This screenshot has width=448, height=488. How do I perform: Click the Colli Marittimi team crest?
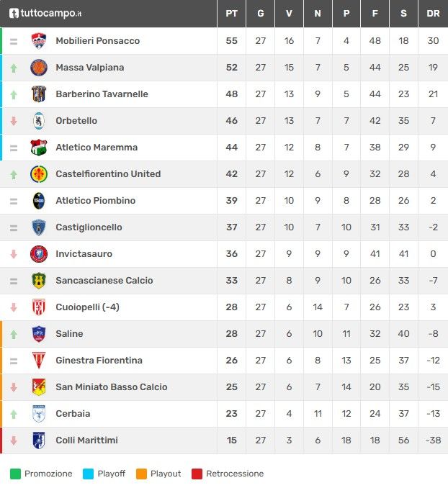click(39, 440)
